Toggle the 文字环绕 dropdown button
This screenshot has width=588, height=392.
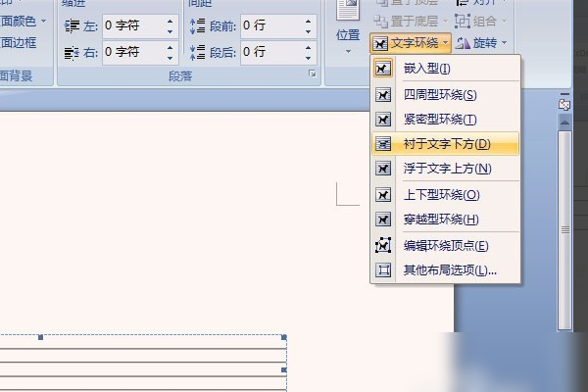411,43
